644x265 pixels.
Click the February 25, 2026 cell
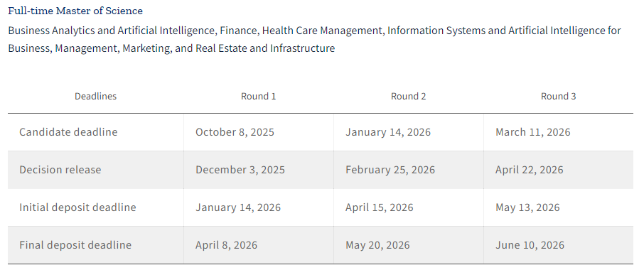(390, 170)
